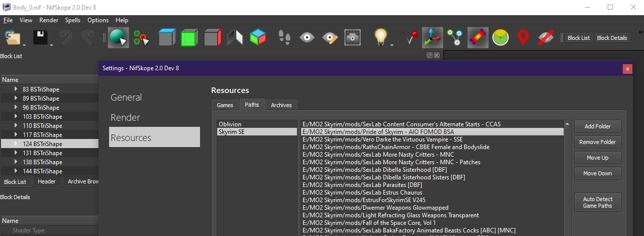
Task: Switch to the Archives tab
Action: point(281,105)
